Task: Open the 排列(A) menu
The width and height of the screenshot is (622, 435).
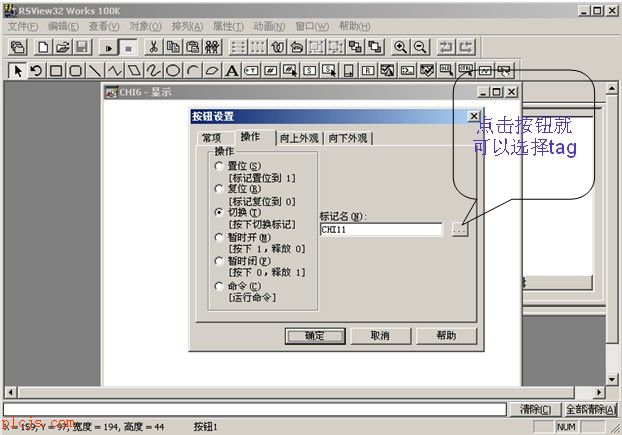Action: 187,26
